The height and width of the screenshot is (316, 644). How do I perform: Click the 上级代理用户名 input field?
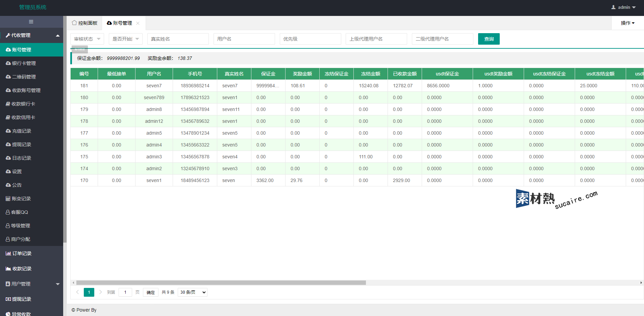click(x=376, y=39)
